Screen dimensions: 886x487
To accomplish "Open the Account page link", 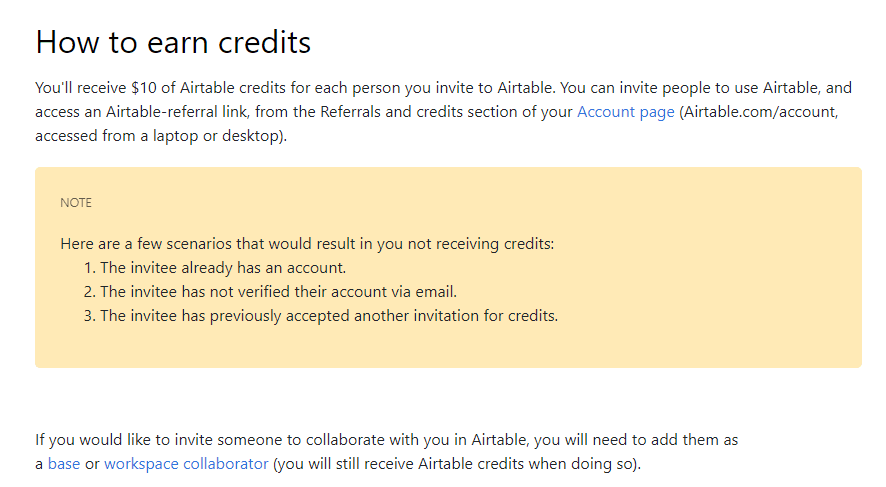I will (625, 112).
